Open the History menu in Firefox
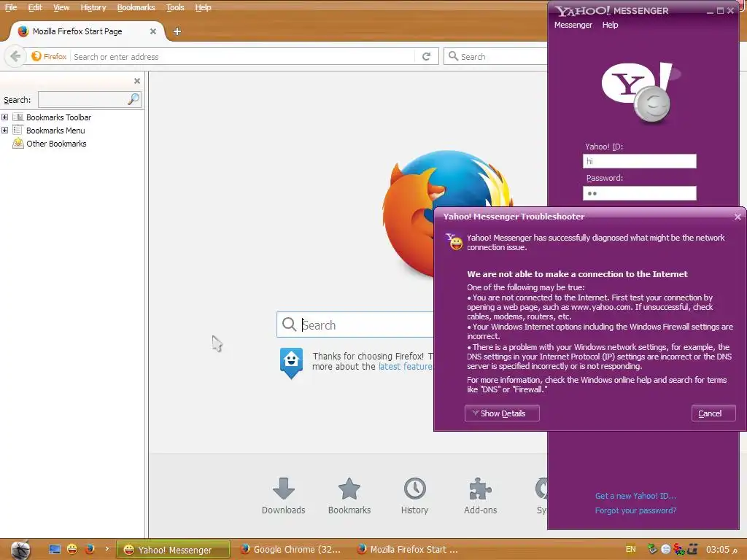The height and width of the screenshot is (560, 747). pos(93,7)
